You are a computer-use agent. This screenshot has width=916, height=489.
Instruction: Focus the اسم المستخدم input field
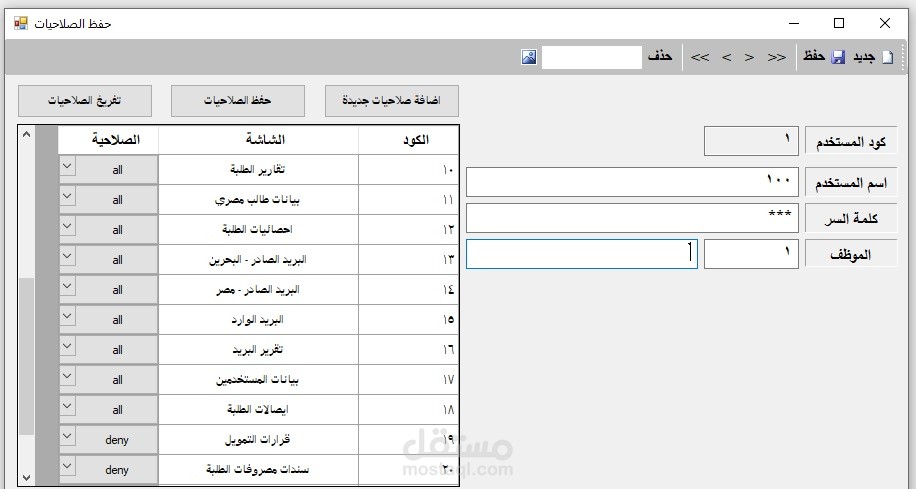coord(632,181)
